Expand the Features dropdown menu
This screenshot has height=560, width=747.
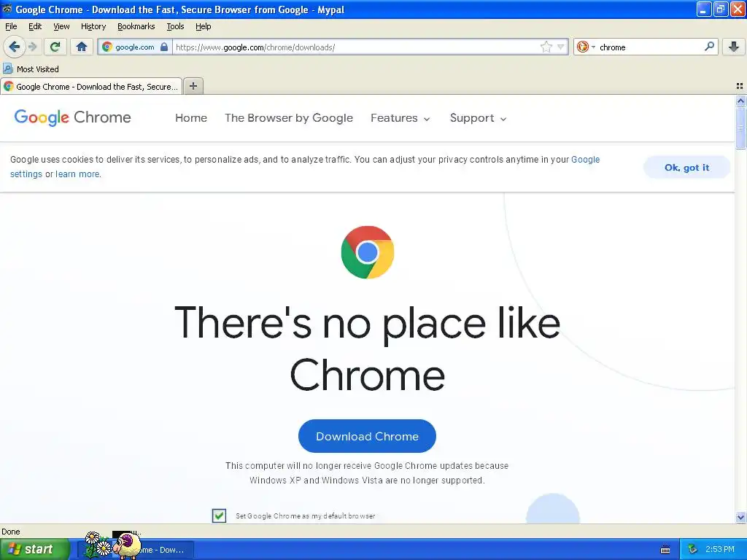(400, 117)
